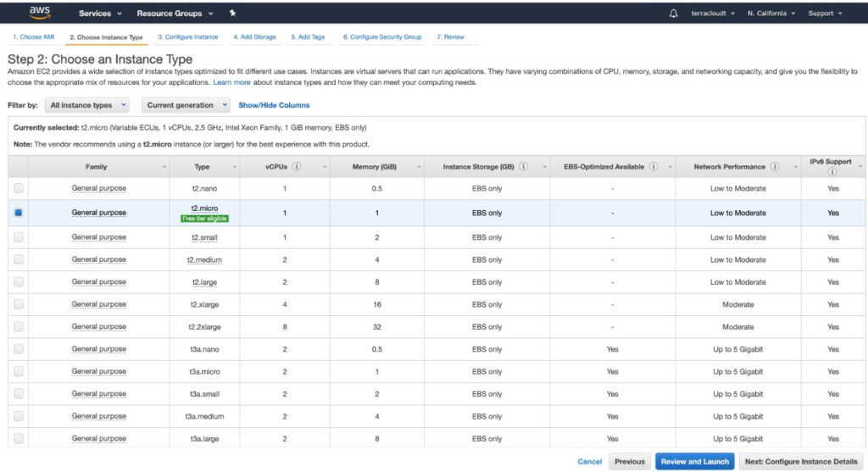Screen dimensions: 868x472
Task: Select the t3a.large instance checkbox
Action: click(19, 438)
